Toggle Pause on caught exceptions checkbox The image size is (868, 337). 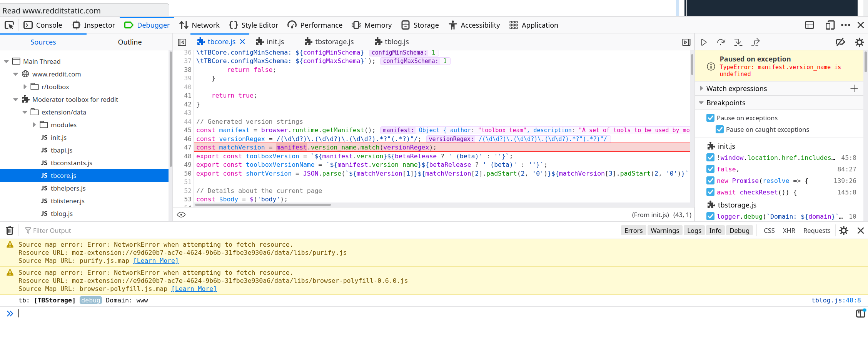[x=719, y=129]
